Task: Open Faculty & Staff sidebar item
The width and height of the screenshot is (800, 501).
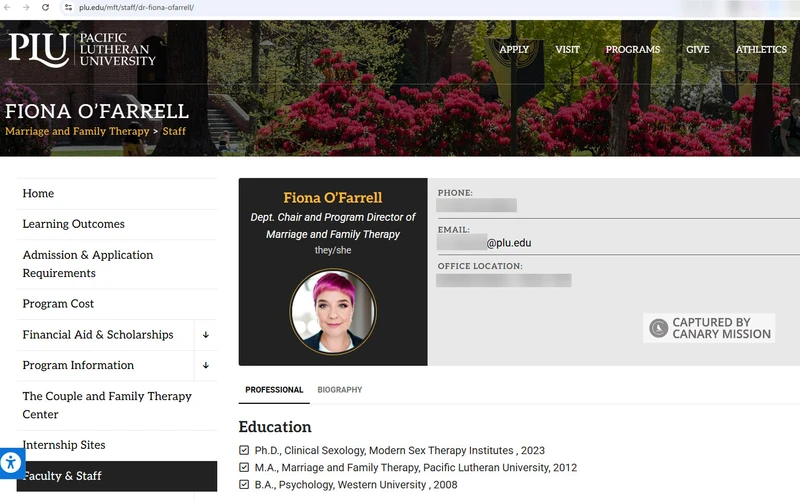Action: point(117,476)
